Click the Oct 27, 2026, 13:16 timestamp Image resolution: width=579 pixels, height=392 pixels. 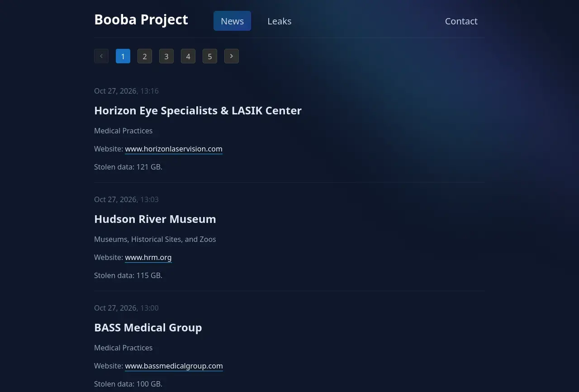coord(126,91)
